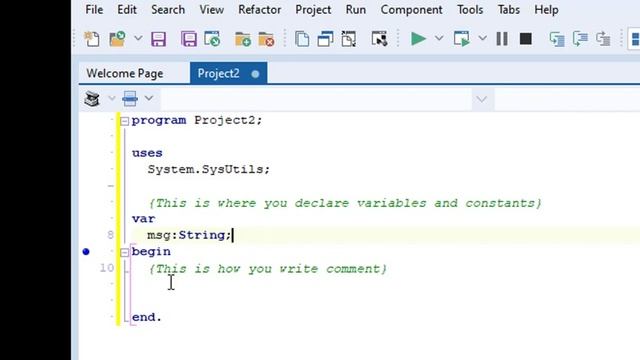This screenshot has height=360, width=640.
Task: Click the Step Over debug icon
Action: 580,39
